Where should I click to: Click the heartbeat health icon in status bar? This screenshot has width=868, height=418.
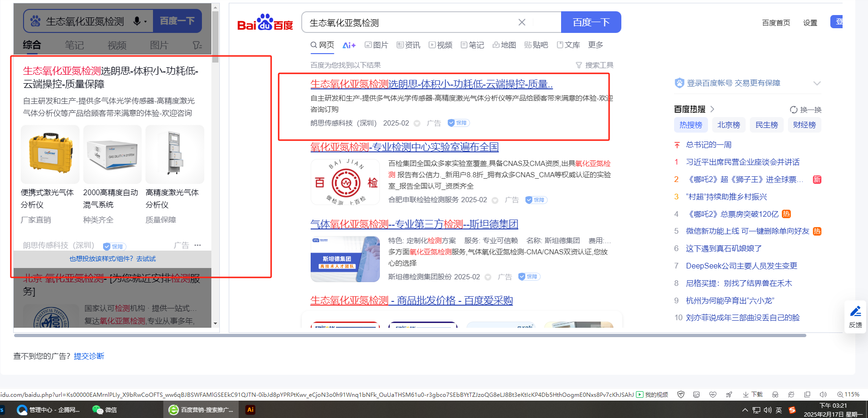point(713,394)
